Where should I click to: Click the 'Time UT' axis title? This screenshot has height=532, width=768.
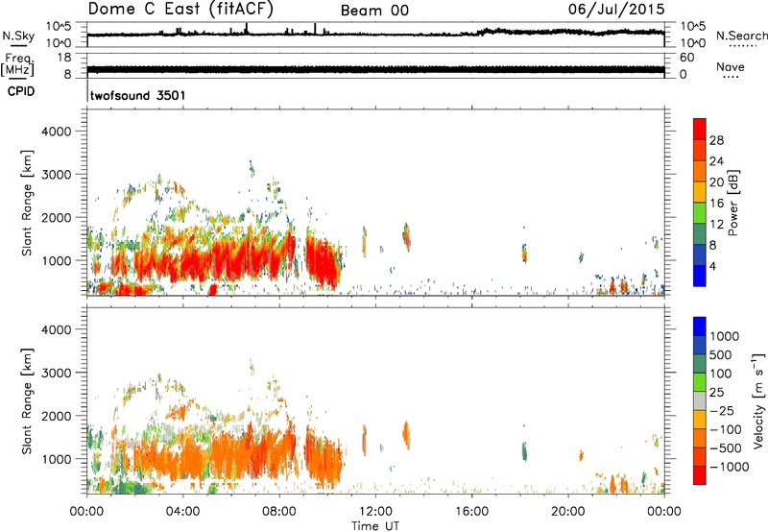point(375,526)
